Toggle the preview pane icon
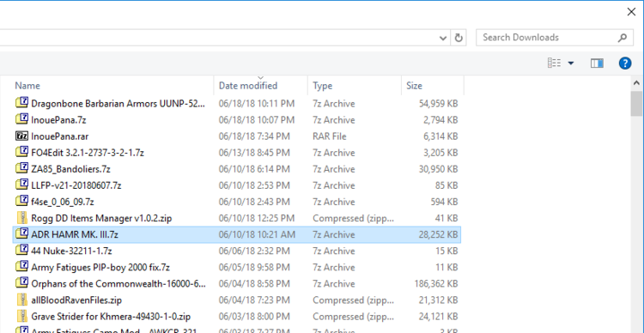644x333 pixels. 597,64
